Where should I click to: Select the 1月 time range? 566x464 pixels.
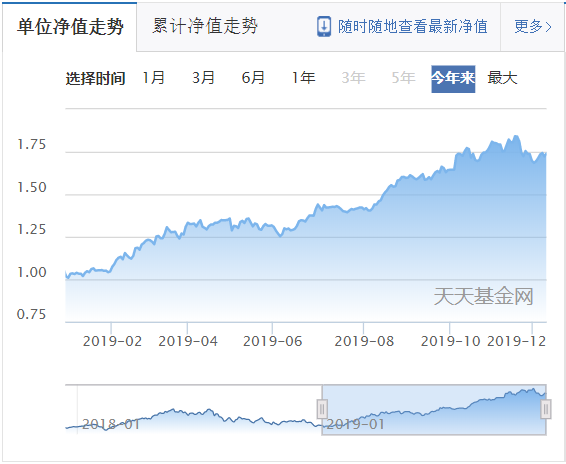[x=153, y=78]
